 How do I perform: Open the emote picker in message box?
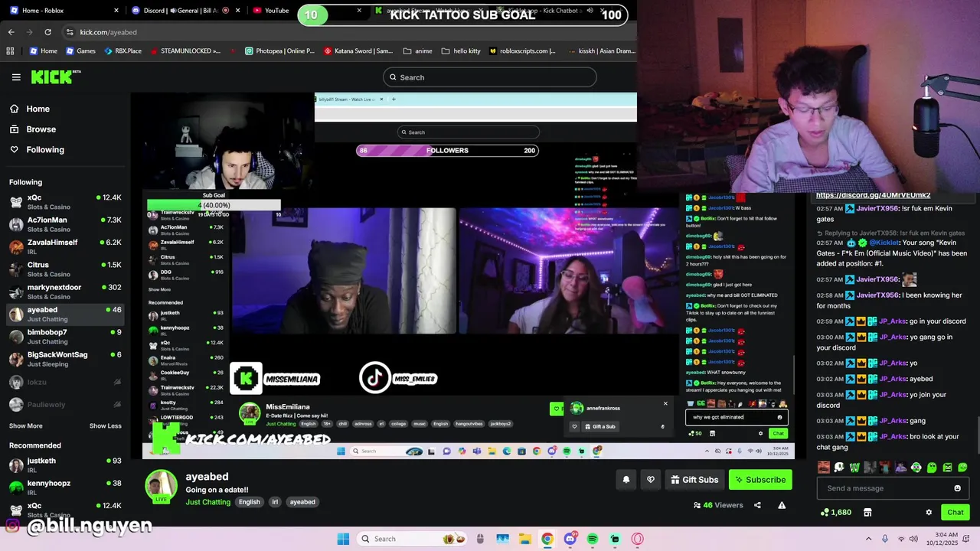tap(957, 488)
